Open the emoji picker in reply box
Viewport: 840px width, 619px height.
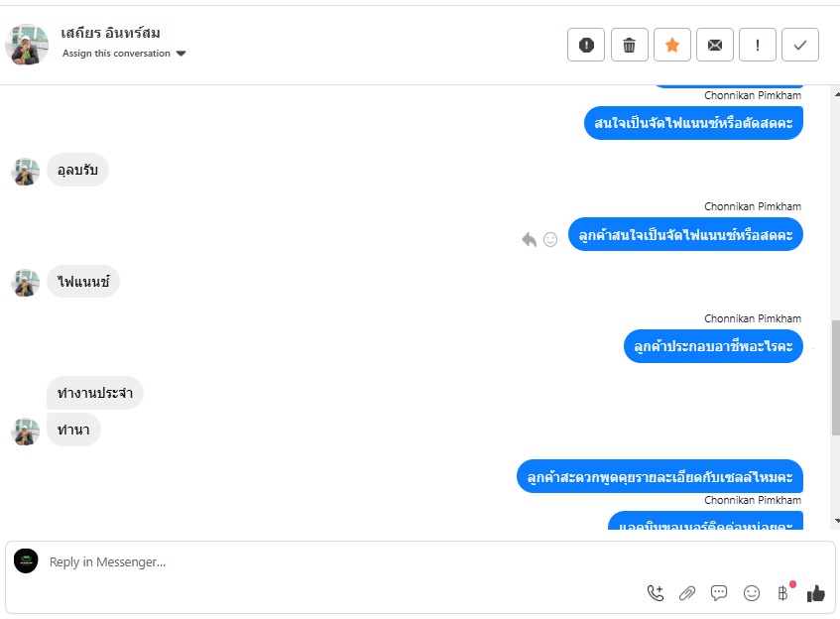coord(752,593)
